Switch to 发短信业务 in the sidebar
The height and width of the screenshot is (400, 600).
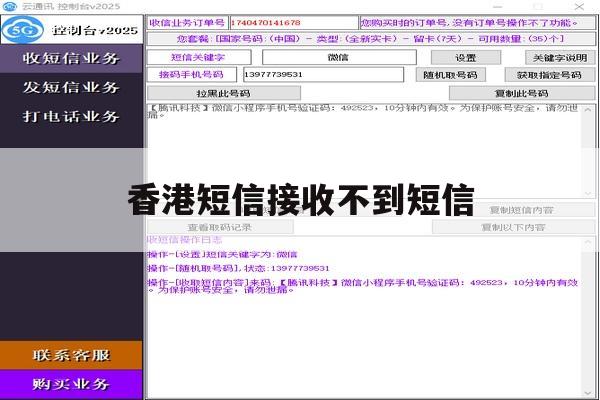[71, 87]
